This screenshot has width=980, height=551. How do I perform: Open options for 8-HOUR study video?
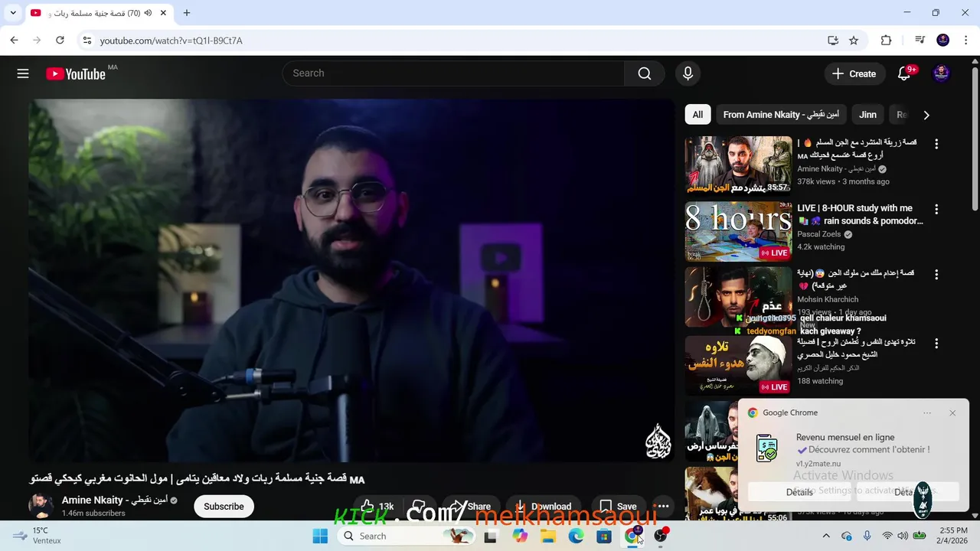tap(936, 209)
